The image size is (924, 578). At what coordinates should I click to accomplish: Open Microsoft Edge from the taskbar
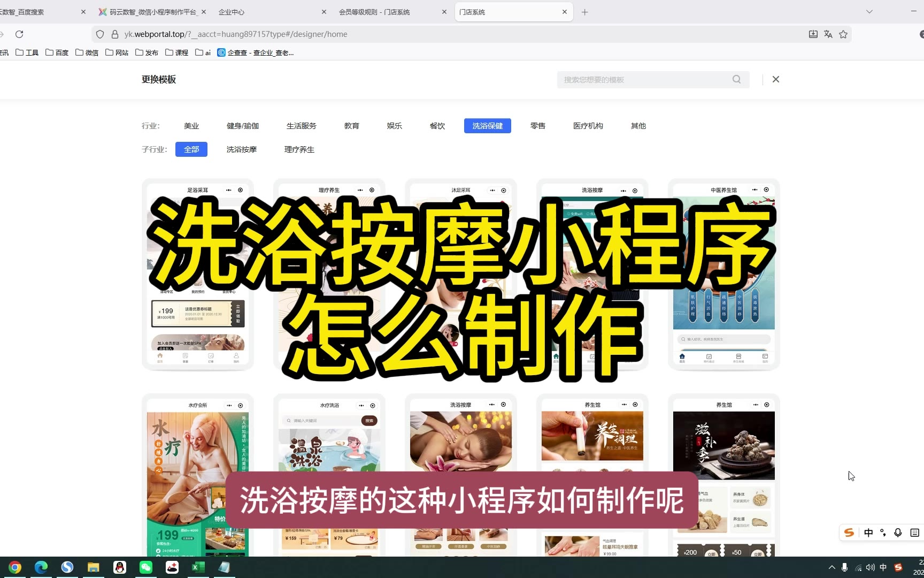[41, 567]
